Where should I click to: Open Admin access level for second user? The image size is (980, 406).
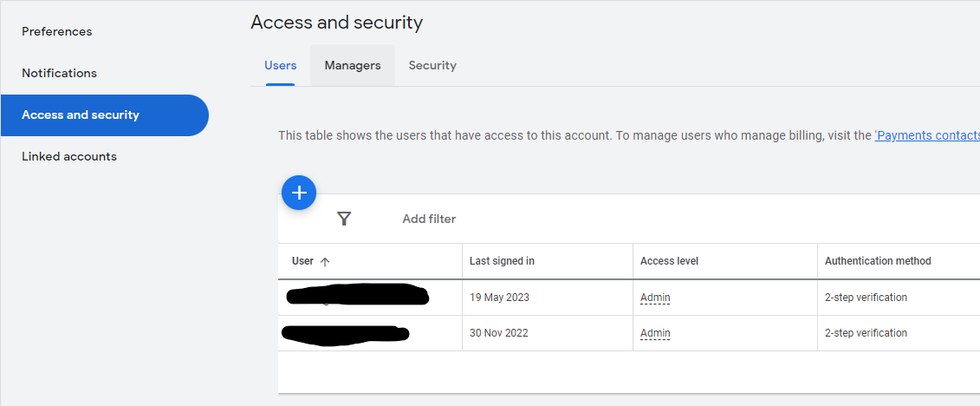[655, 333]
